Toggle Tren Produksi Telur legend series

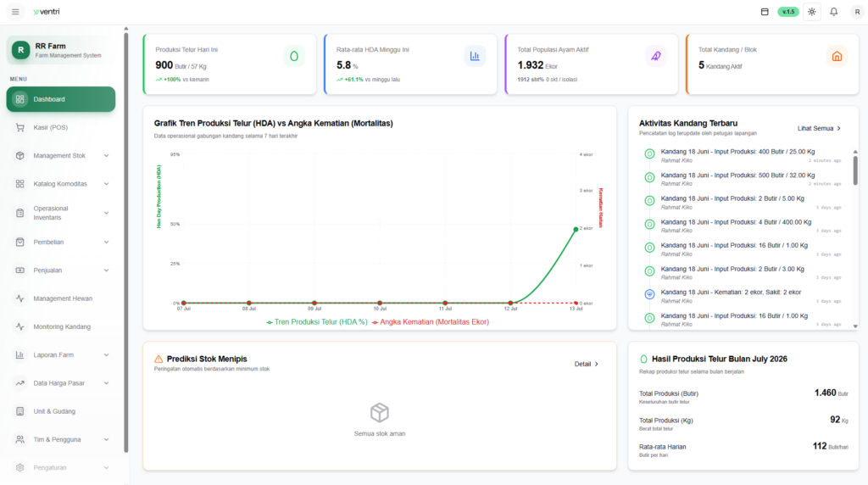click(317, 321)
